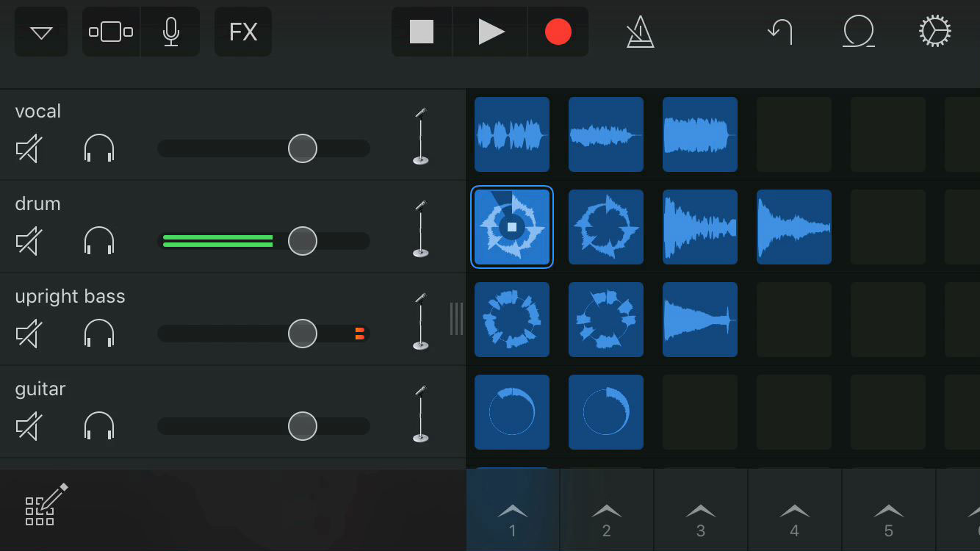Open the dropdown triangle menu at top-left
The image size is (980, 551).
(41, 32)
